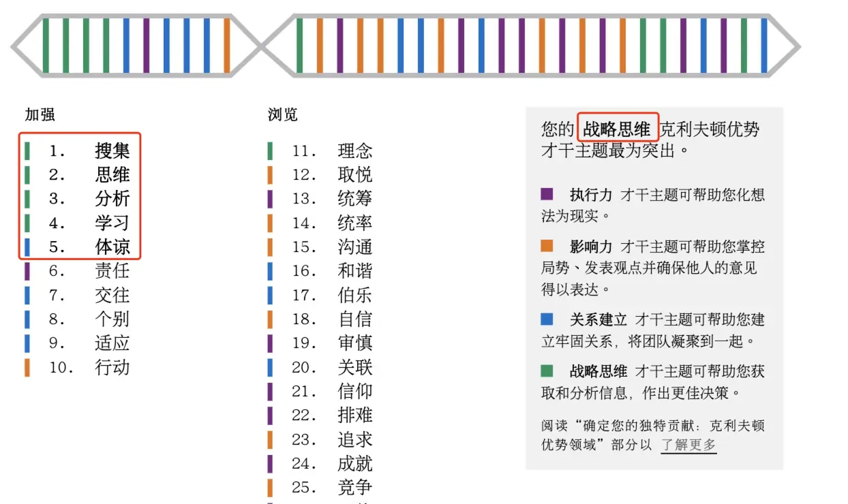Click the 竞争 theme at rank 25
The image size is (848, 504).
tap(354, 488)
